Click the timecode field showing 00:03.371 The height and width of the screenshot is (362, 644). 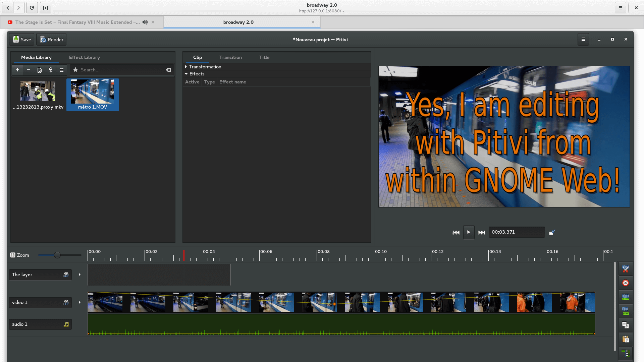pos(517,232)
